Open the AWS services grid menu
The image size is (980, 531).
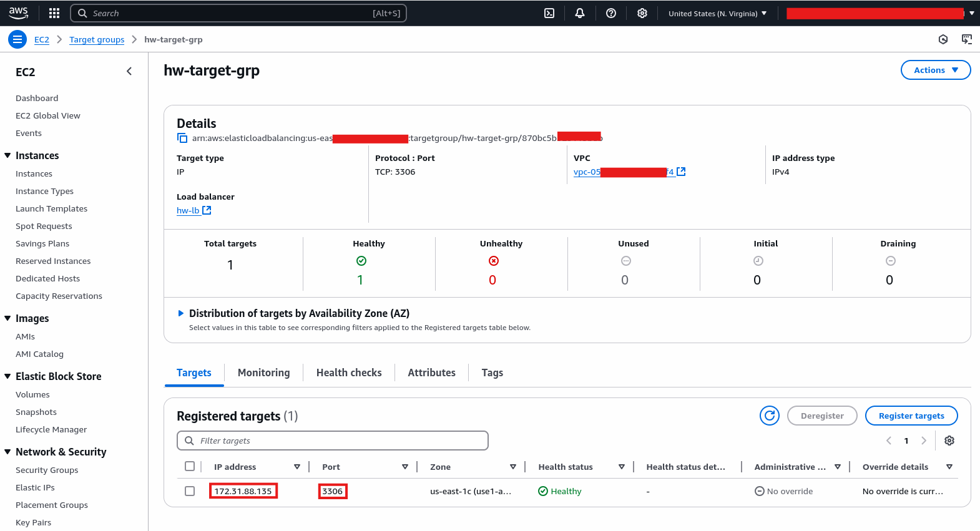tap(54, 13)
